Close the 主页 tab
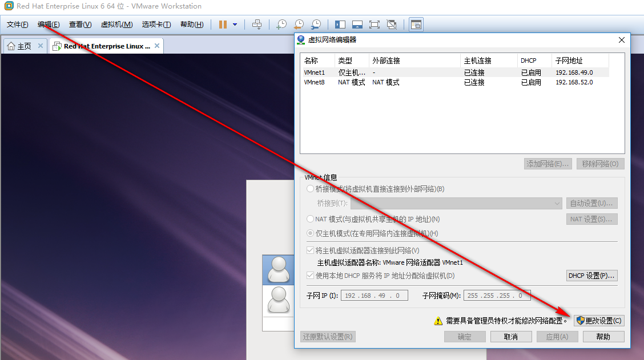This screenshot has height=360, width=644. [x=40, y=46]
